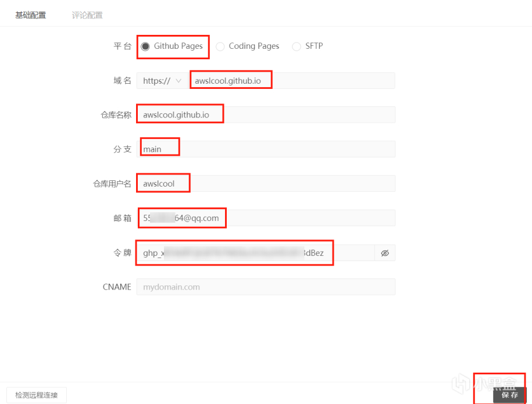Screen dimensions: 532x404
Task: Click into the 仓库名称 repository field
Action: [266, 115]
